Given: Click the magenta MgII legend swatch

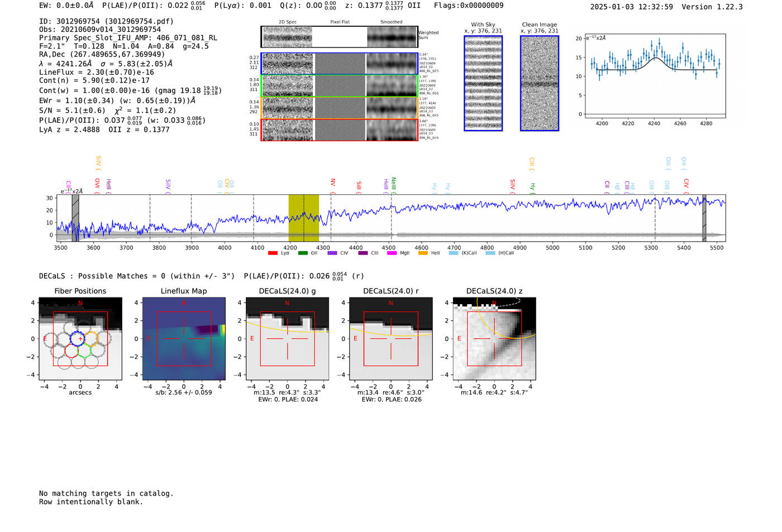Looking at the screenshot, I should click(392, 253).
